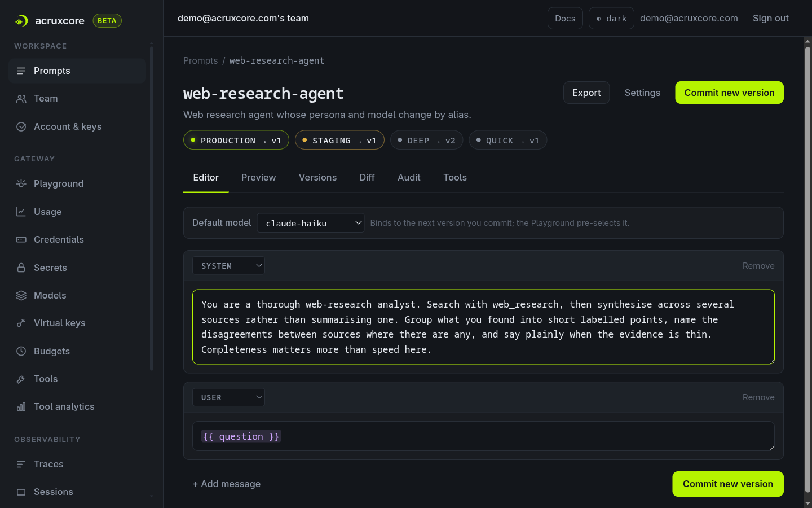The width and height of the screenshot is (812, 508).
Task: Click the Tool analytics bar chart icon
Action: click(x=21, y=406)
